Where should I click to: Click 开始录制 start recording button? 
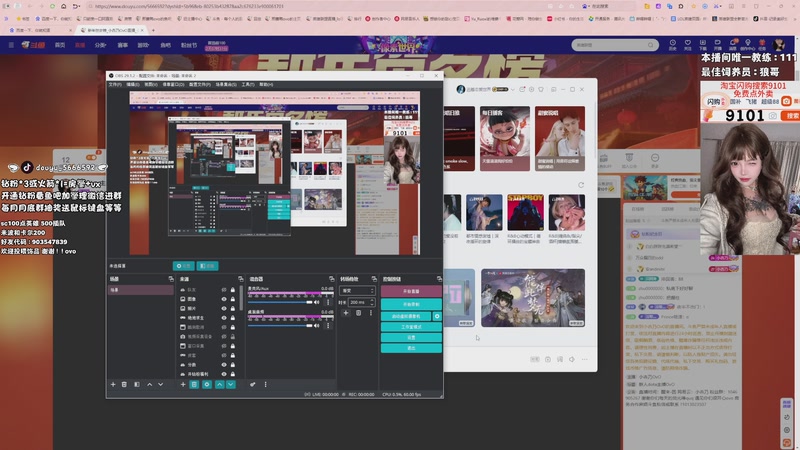[x=411, y=304]
